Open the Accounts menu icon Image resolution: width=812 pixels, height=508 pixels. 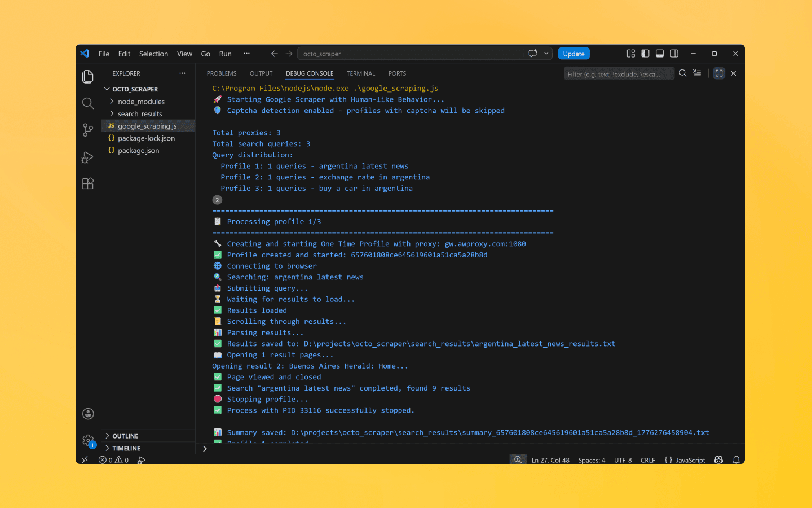88,414
